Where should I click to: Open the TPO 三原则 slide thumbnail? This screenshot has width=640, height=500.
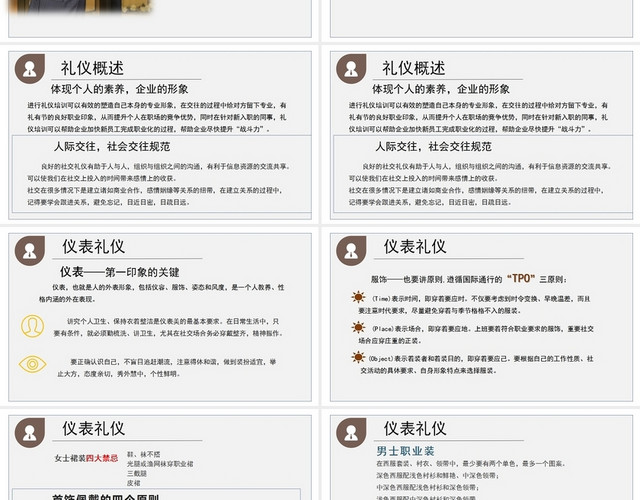(x=481, y=317)
